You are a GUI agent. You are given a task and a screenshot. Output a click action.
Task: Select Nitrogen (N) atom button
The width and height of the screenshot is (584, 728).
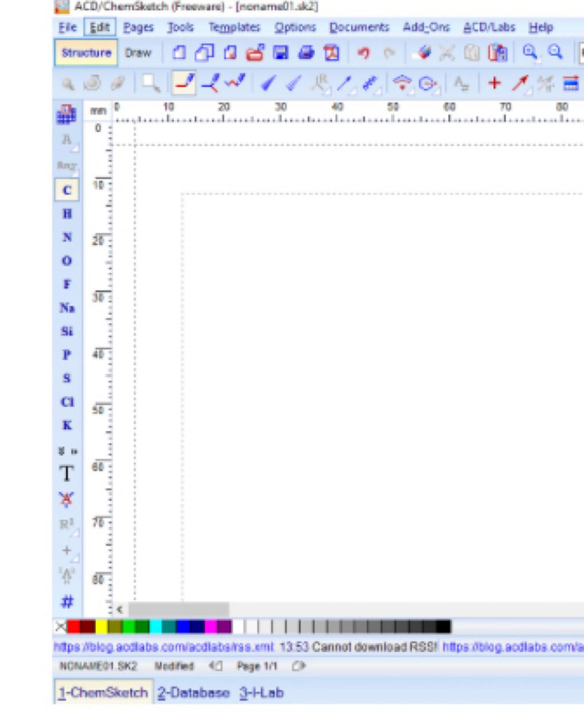click(67, 237)
